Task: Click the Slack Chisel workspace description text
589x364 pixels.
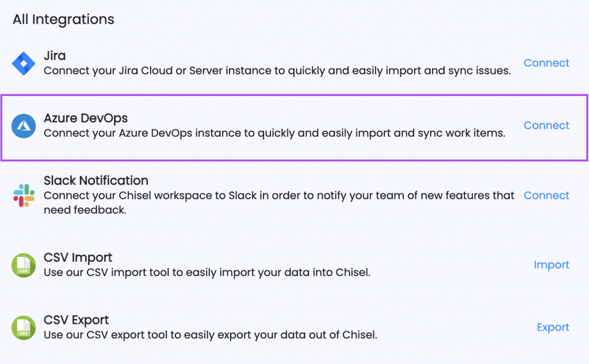Action: click(279, 202)
